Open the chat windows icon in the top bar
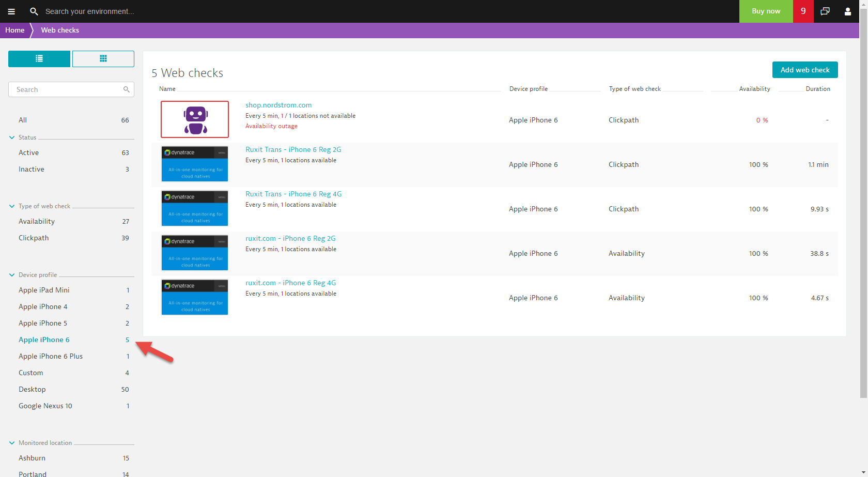868x477 pixels. coord(825,11)
